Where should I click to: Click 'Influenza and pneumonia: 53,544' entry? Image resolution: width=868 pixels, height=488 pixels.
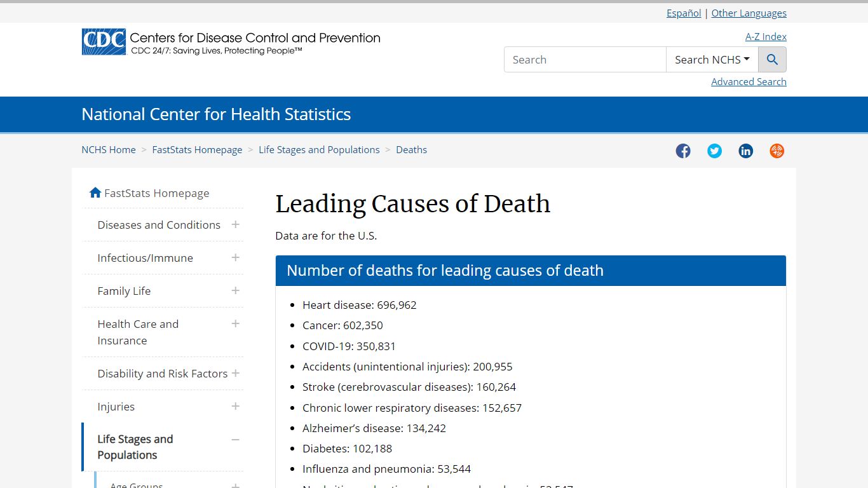386,469
